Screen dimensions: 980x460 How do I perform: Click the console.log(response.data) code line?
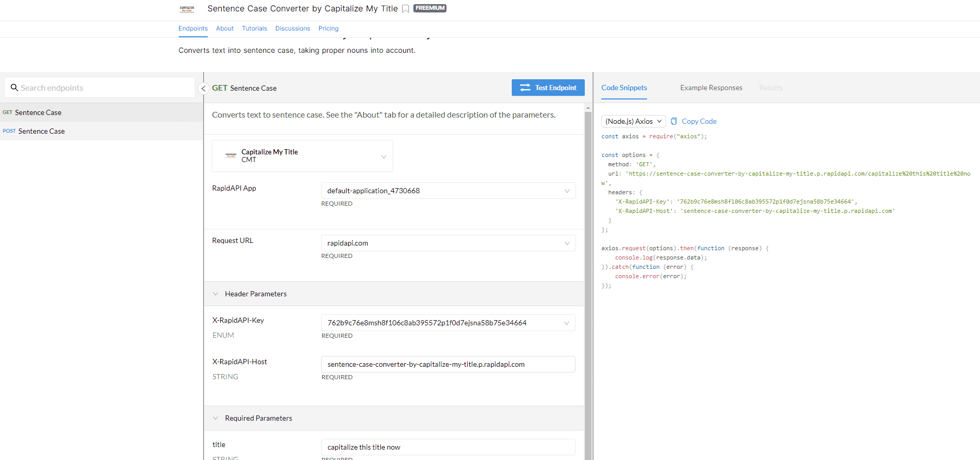click(661, 257)
